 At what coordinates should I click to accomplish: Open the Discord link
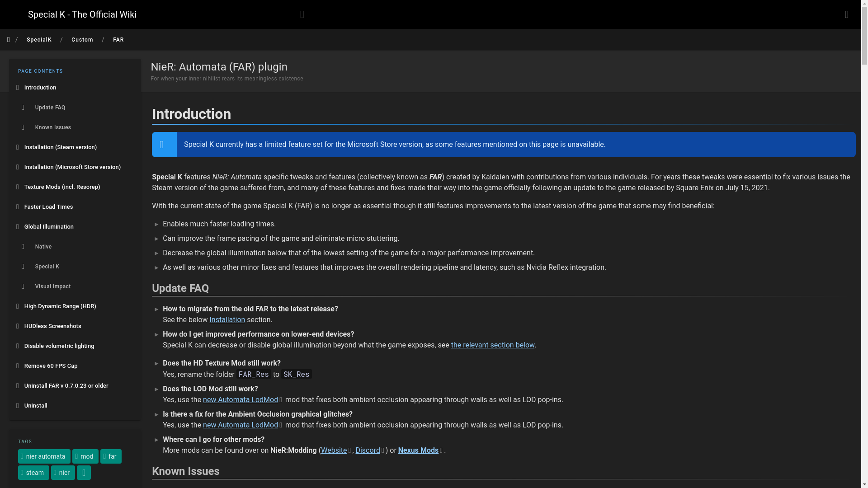click(x=368, y=450)
